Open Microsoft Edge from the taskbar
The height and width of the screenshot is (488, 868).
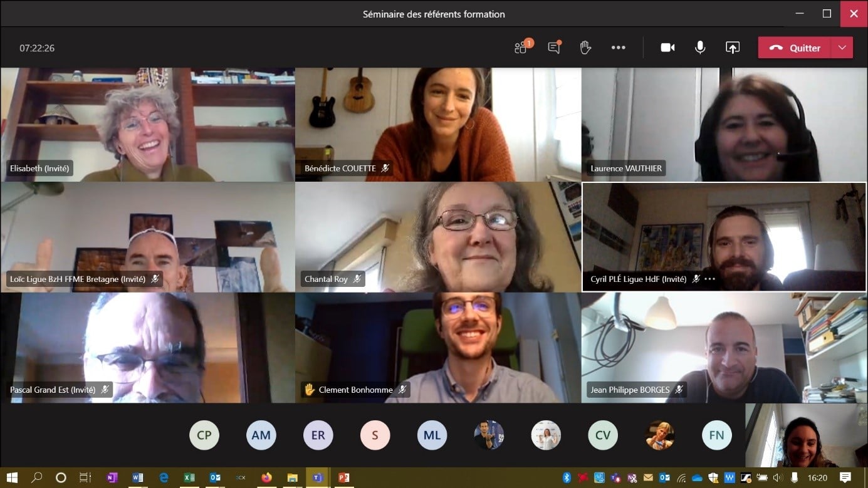point(164,477)
